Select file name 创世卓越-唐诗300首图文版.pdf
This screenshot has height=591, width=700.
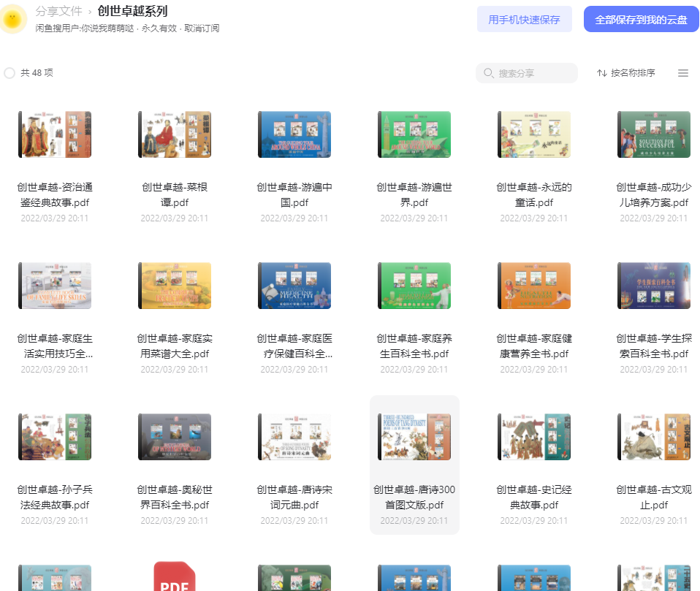coord(414,497)
